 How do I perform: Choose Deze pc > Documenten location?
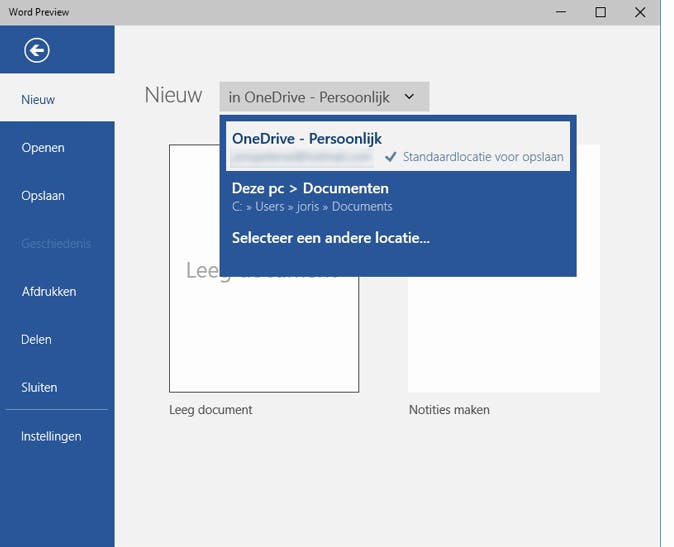click(398, 196)
